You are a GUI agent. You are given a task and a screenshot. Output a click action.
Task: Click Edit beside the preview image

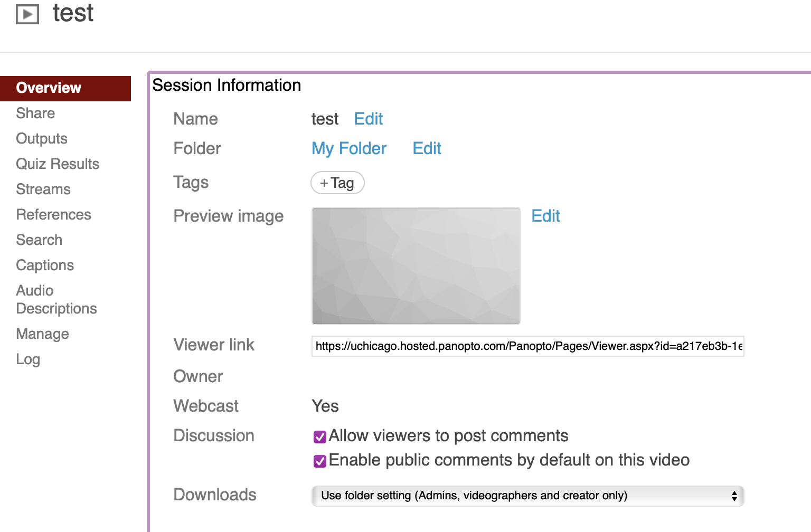coord(545,216)
